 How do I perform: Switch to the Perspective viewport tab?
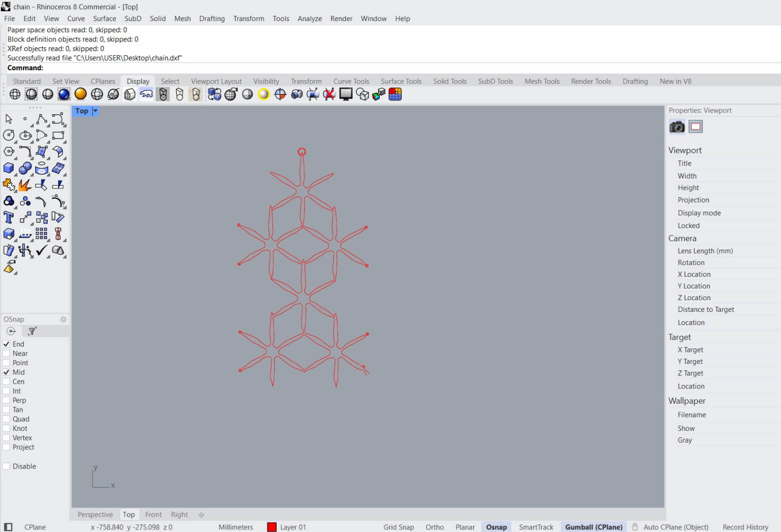(95, 514)
